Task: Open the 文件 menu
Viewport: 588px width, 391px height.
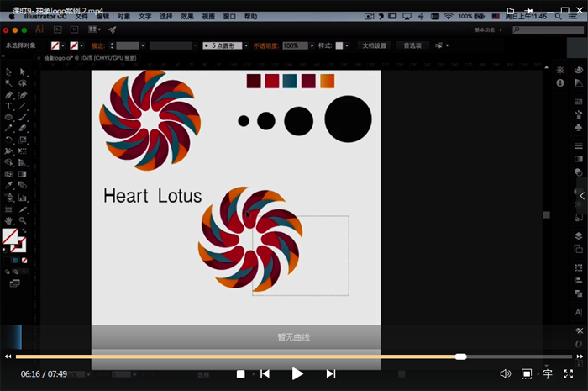Action: click(x=81, y=16)
